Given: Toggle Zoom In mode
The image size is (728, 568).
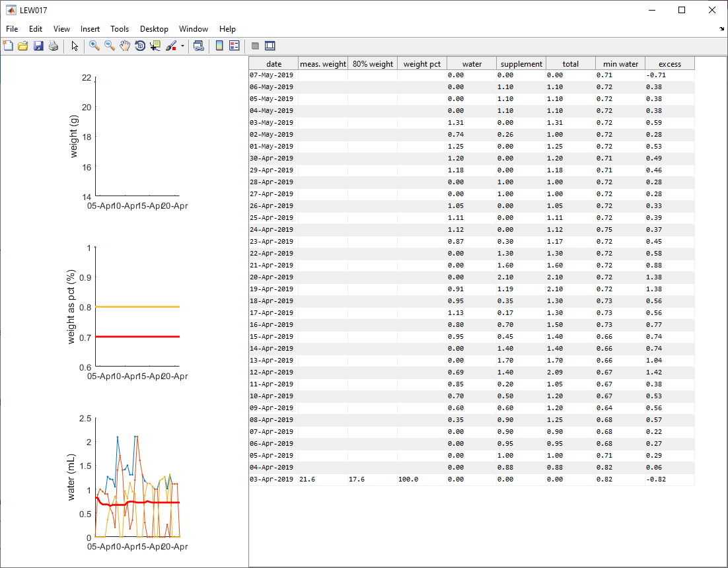Looking at the screenshot, I should (94, 46).
